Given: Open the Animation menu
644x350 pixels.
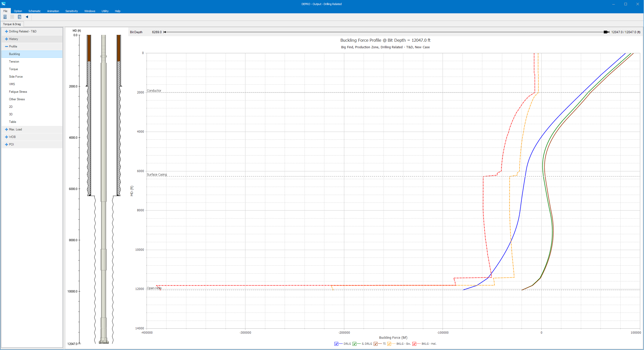Looking at the screenshot, I should click(53, 11).
